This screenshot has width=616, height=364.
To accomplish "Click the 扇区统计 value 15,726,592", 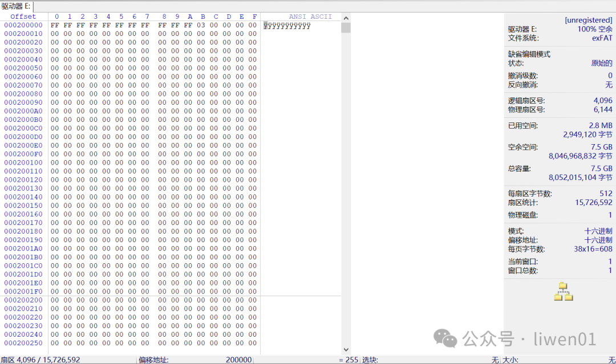I will point(594,202).
